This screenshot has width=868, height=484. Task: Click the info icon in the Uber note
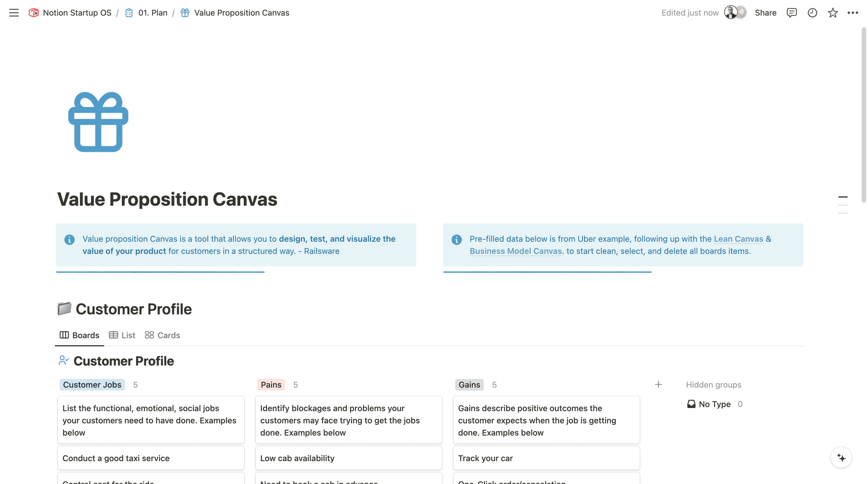(x=456, y=240)
